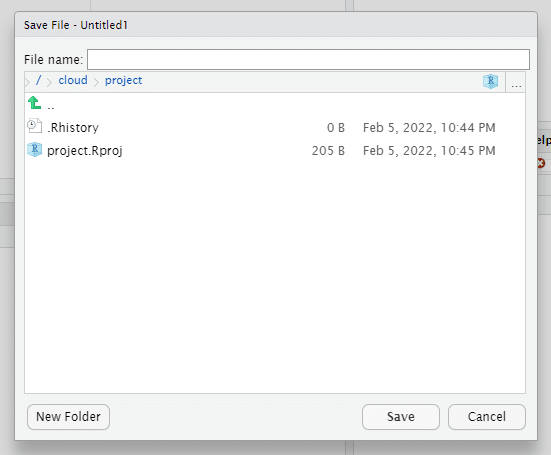Go to root slash in breadcrumb
This screenshot has width=551, height=455.
38,80
